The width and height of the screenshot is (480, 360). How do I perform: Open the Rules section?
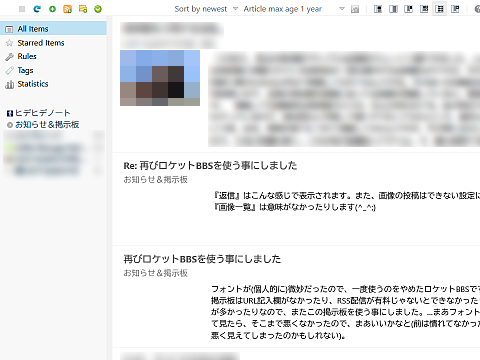point(27,56)
